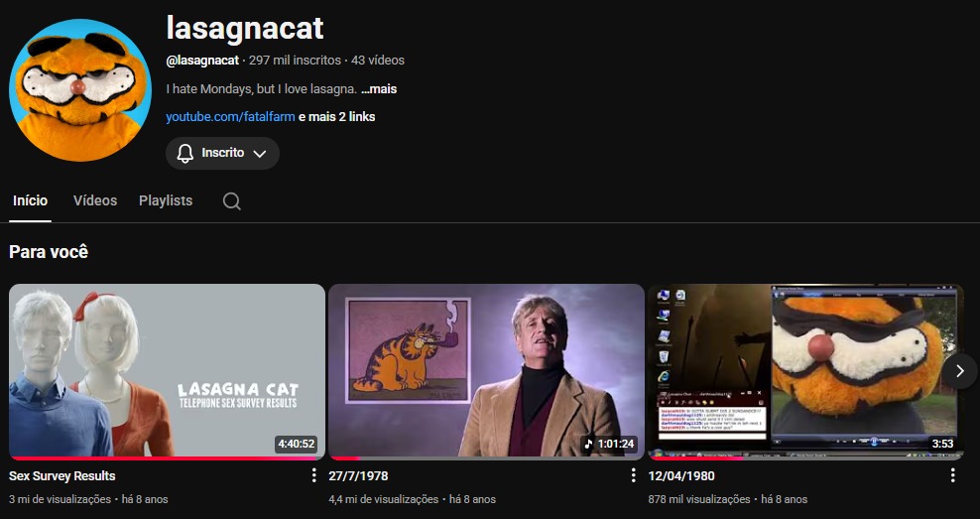Screen dimensions: 980x519
Task: Open options menu for 27/7/1978 video
Action: [633, 475]
